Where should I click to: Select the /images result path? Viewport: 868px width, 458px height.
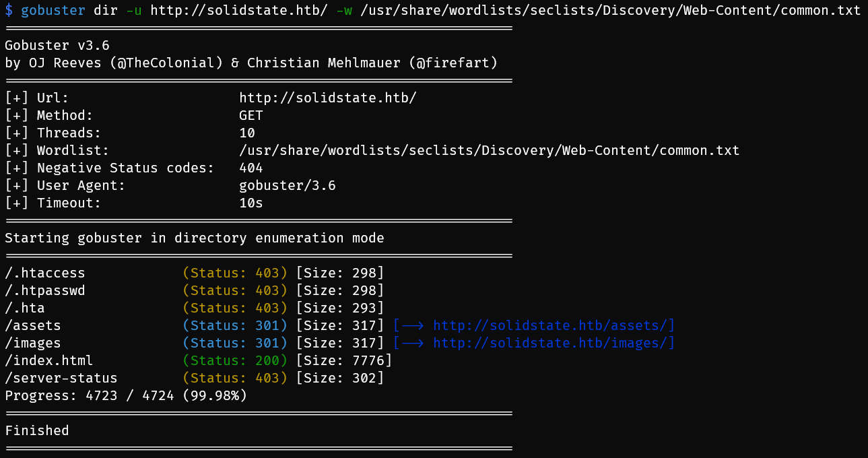pyautogui.click(x=33, y=343)
